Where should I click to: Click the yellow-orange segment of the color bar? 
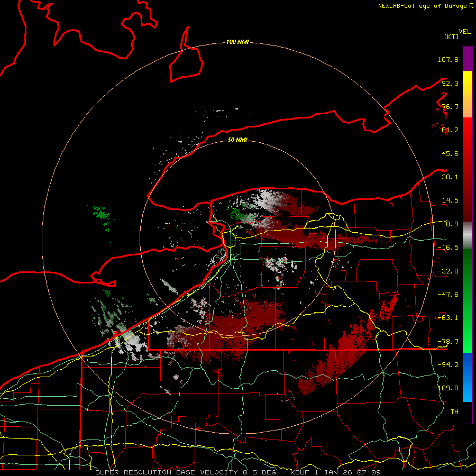467,94
